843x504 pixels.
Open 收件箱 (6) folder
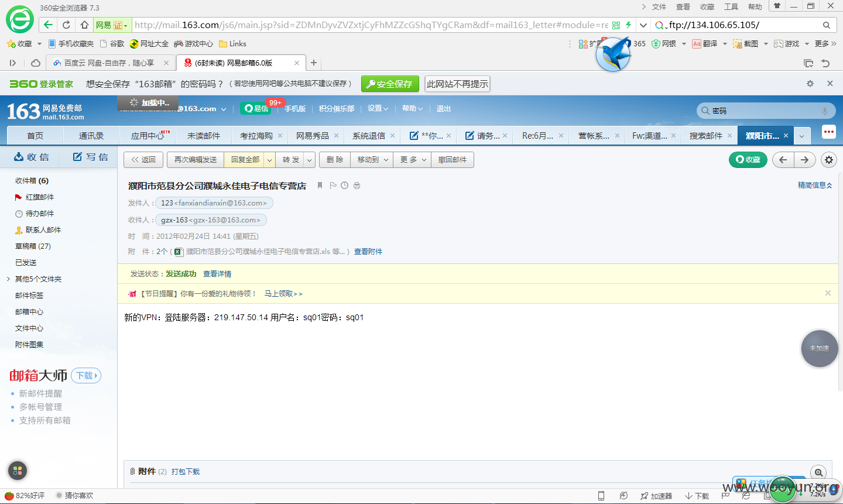32,181
